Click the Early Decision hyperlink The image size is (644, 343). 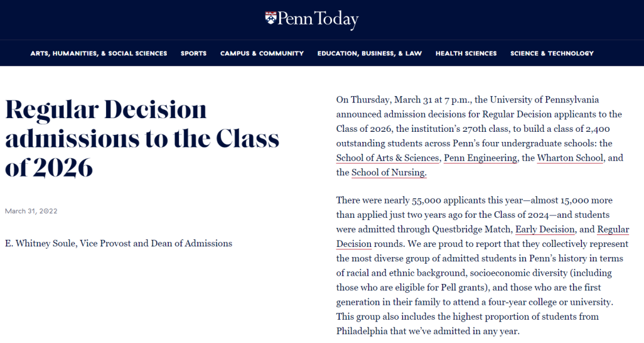click(545, 229)
